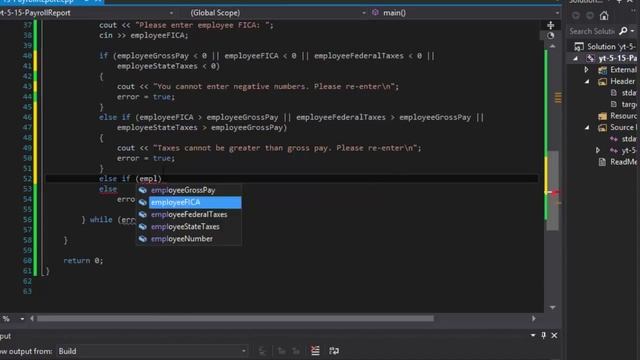Click the employeeStateTaxes variable icon

point(142,227)
